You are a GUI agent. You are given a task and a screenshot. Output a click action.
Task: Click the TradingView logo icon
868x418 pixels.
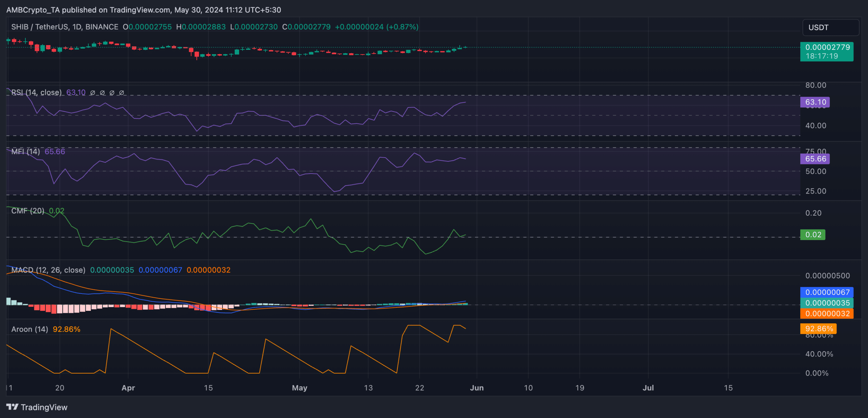click(x=12, y=407)
